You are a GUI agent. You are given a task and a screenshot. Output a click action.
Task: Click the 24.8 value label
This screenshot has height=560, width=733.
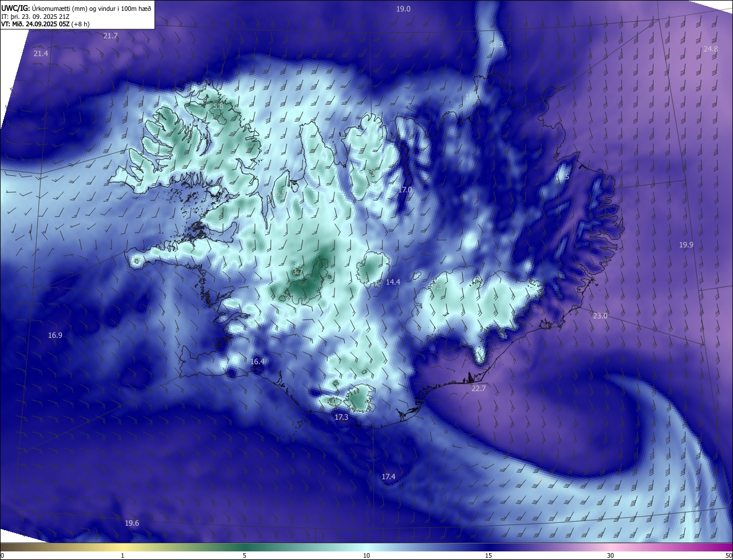pyautogui.click(x=711, y=49)
